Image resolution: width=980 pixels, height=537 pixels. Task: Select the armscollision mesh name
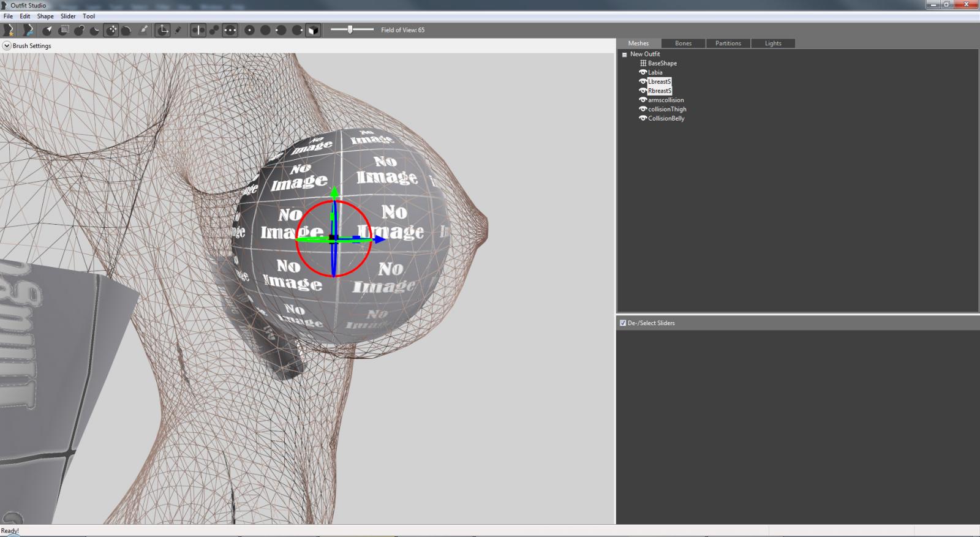666,100
